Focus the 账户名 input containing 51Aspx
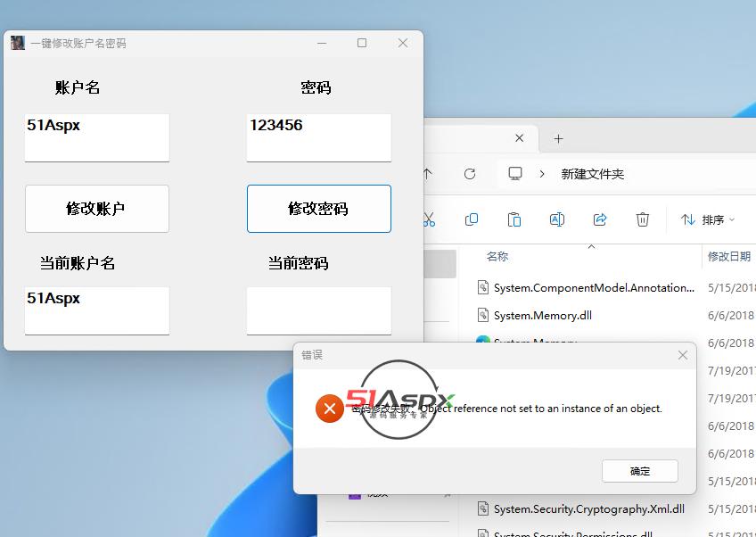This screenshot has width=756, height=537. click(x=97, y=138)
